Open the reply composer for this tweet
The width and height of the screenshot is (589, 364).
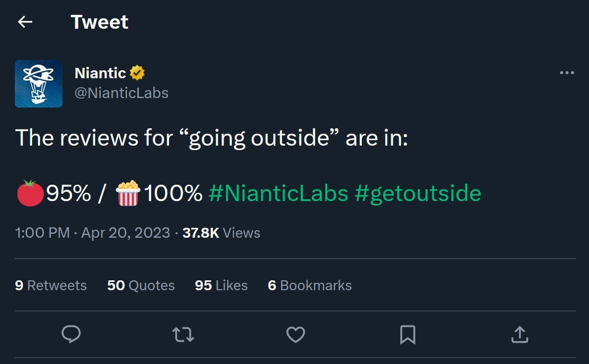tap(71, 335)
